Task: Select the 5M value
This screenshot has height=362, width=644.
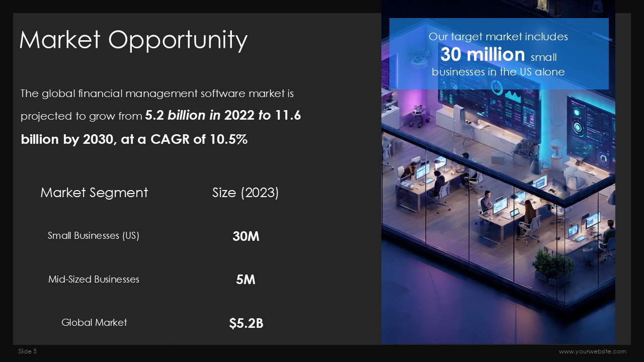Action: [246, 280]
